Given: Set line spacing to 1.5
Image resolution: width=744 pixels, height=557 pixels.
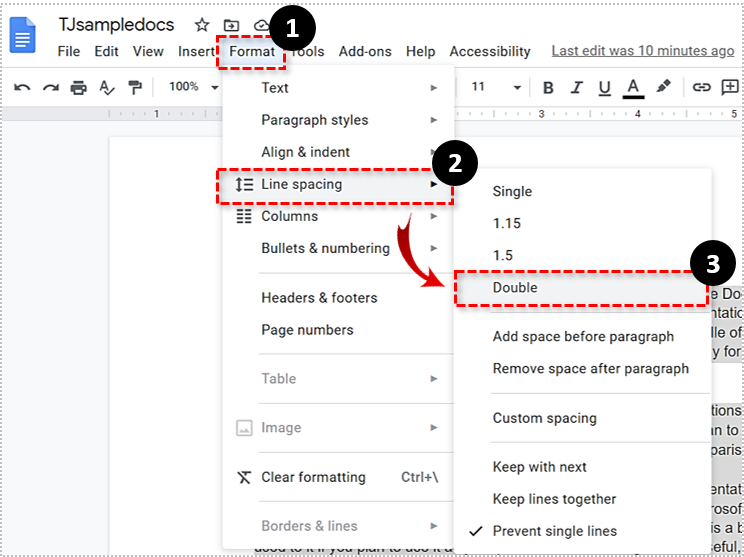Looking at the screenshot, I should pyautogui.click(x=582, y=255).
